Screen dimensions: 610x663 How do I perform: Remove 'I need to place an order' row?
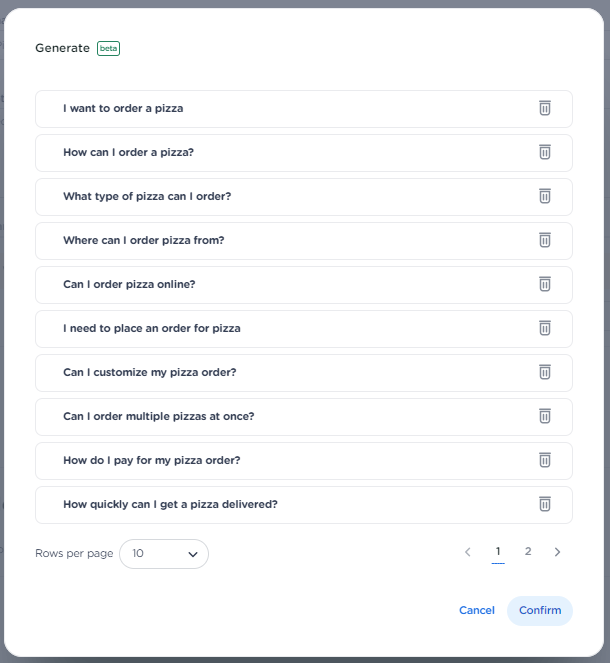point(545,328)
